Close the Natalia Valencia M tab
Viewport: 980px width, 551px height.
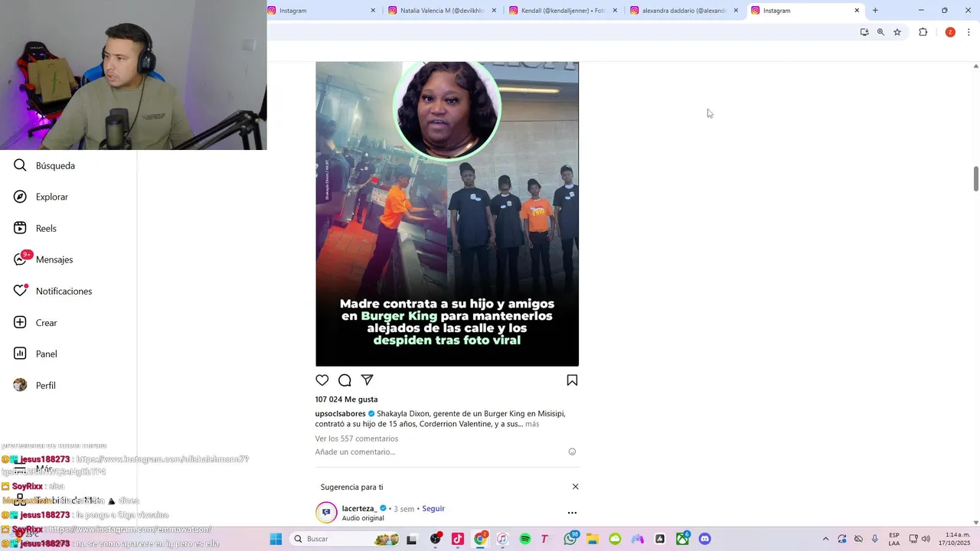pyautogui.click(x=494, y=11)
